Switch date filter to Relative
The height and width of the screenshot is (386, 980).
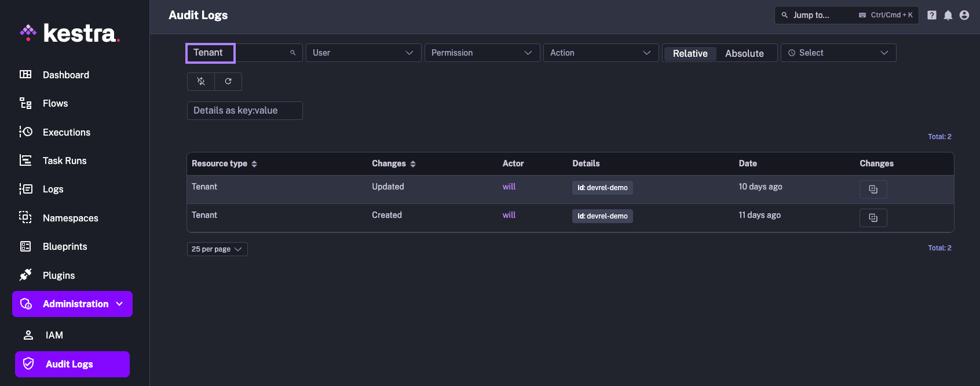click(690, 53)
